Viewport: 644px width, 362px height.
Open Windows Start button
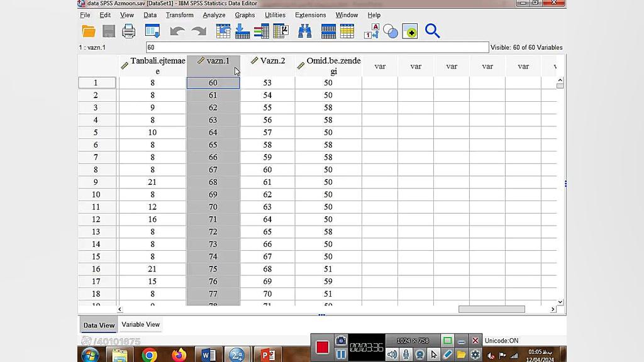point(90,354)
